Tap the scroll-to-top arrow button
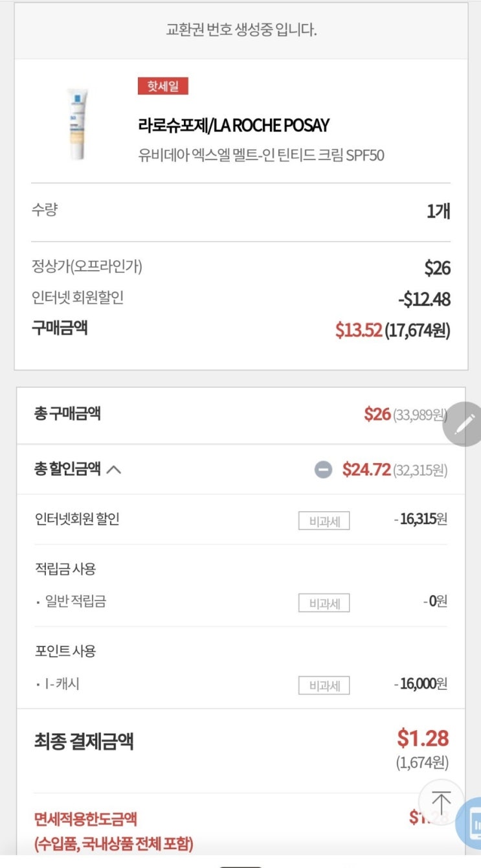 click(x=441, y=802)
